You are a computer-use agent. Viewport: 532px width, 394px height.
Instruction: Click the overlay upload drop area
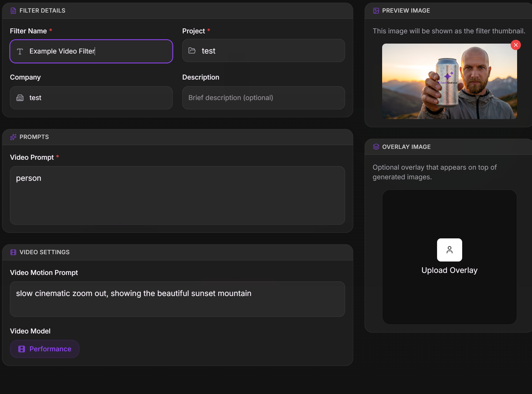point(449,257)
